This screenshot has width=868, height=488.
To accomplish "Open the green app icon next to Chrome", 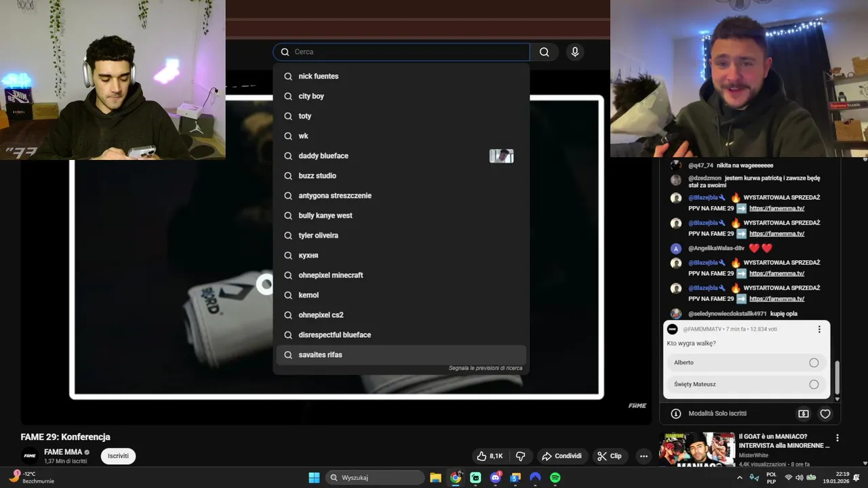I will point(475,478).
